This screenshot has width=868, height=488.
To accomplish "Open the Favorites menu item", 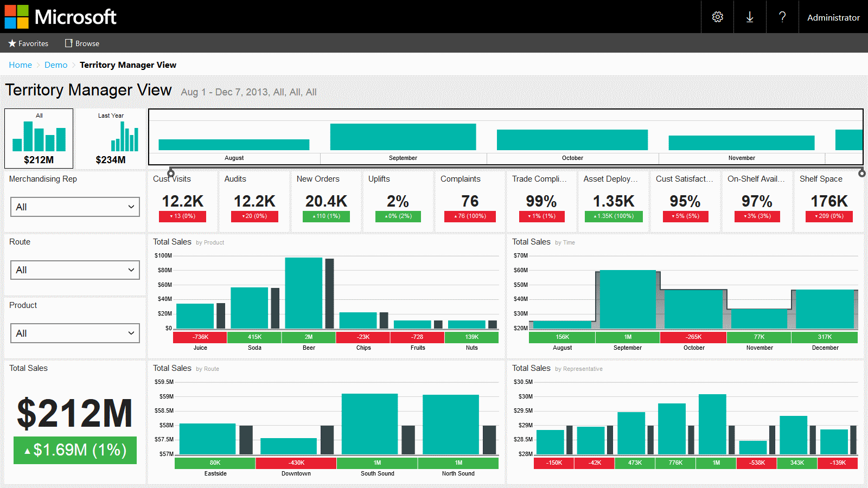I will point(28,43).
